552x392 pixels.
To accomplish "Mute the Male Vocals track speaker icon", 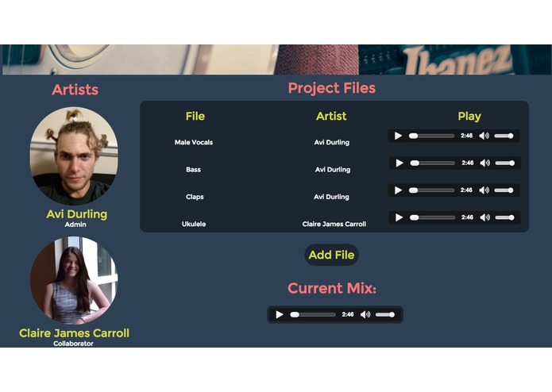I will pyautogui.click(x=484, y=136).
